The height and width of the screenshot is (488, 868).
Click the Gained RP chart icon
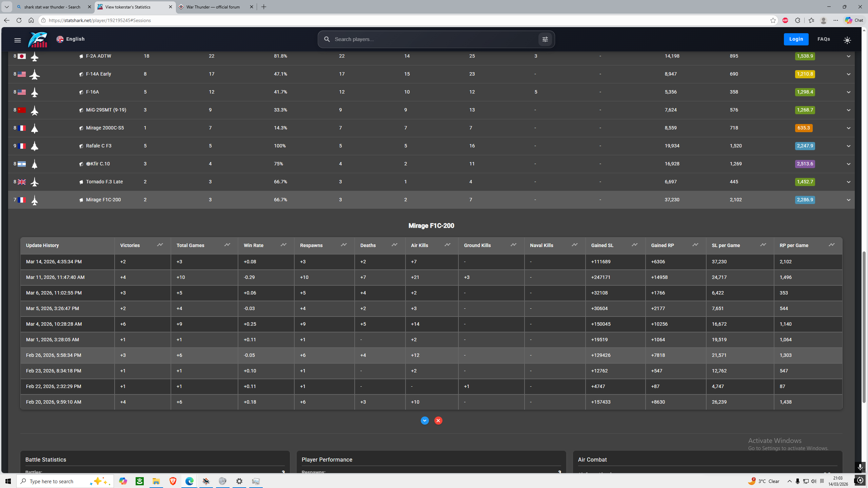click(x=695, y=245)
